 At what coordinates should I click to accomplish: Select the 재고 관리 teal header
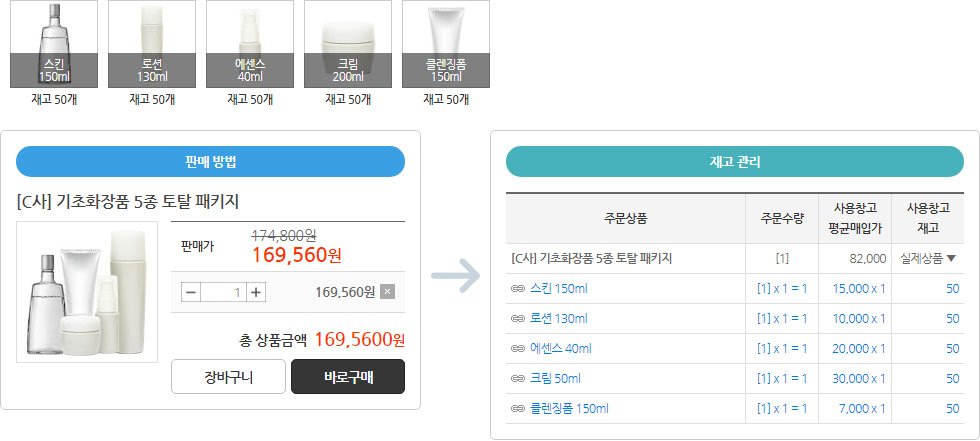(x=735, y=162)
